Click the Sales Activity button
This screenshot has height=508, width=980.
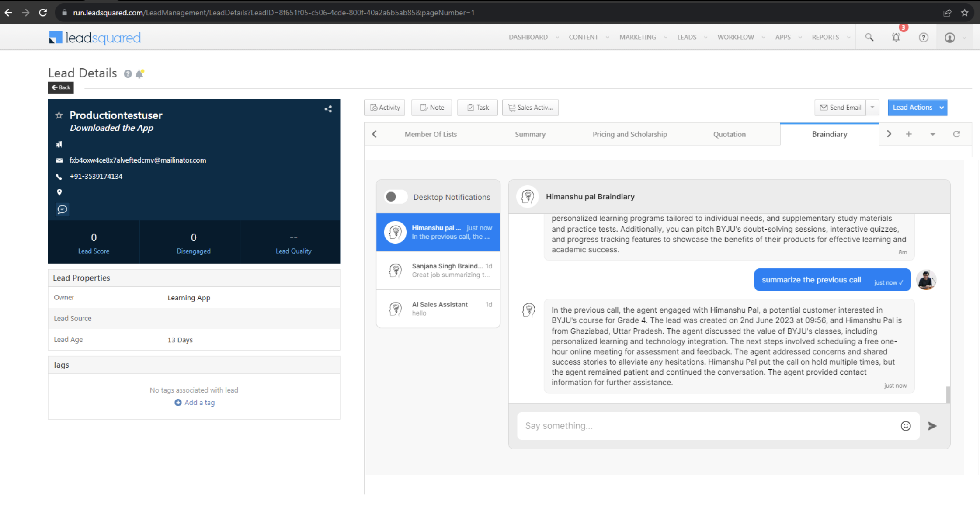tap(530, 108)
